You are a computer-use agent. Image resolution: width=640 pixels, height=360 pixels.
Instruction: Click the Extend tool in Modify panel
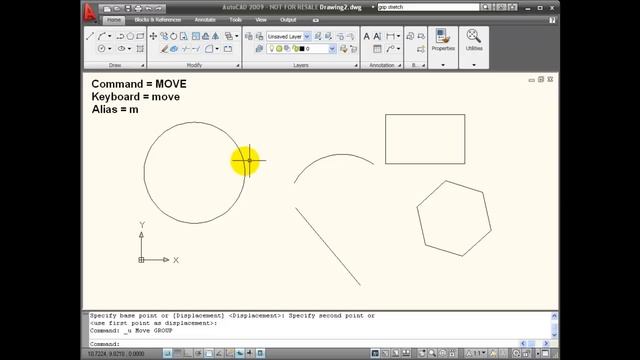click(x=196, y=49)
